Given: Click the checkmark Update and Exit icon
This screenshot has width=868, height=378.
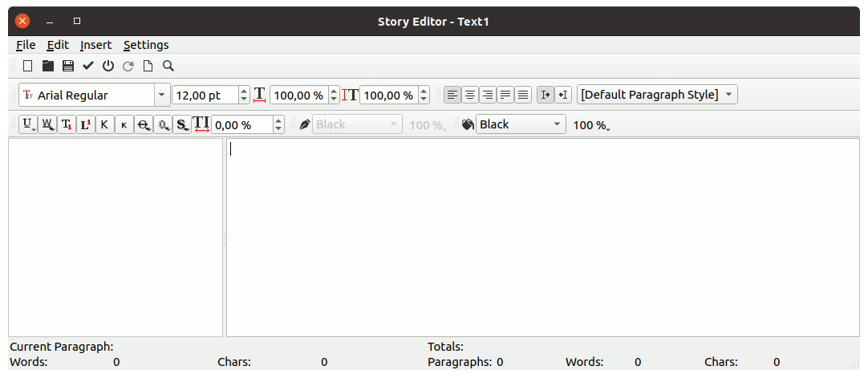Looking at the screenshot, I should (x=88, y=66).
